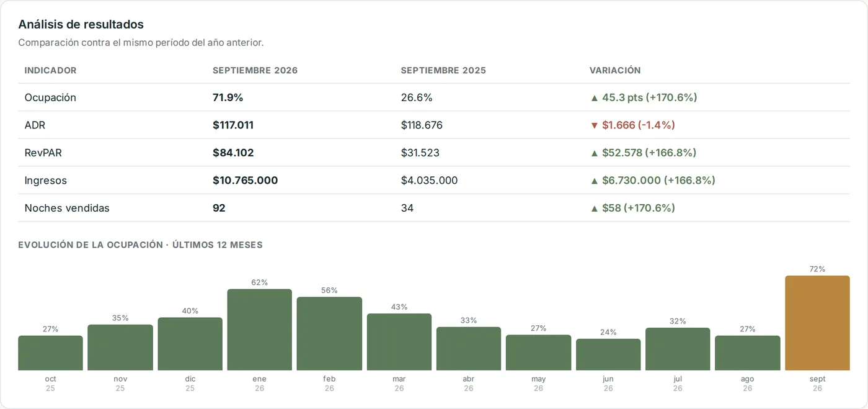Image resolution: width=868 pixels, height=409 pixels.
Task: Click the $10.765.000 income value
Action: (246, 181)
